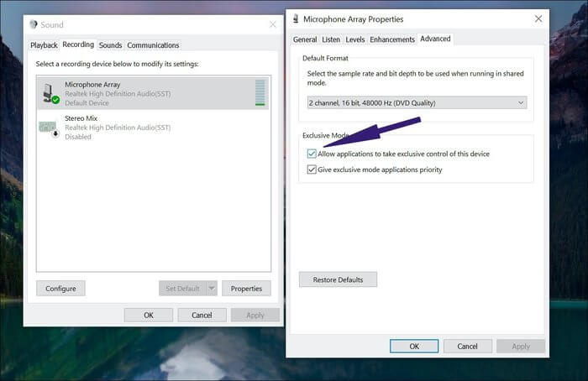Toggle Give exclusive mode applications priority

pos(312,170)
